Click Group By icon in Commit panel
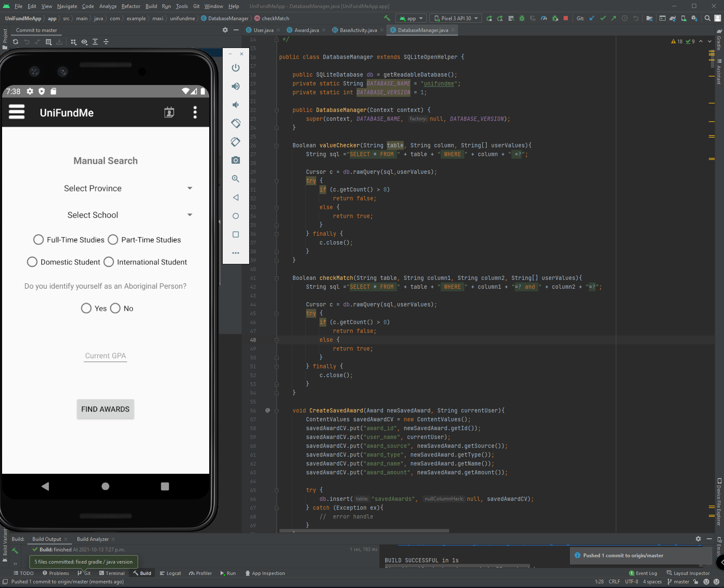Viewport: 724px width, 588px height. [74, 42]
